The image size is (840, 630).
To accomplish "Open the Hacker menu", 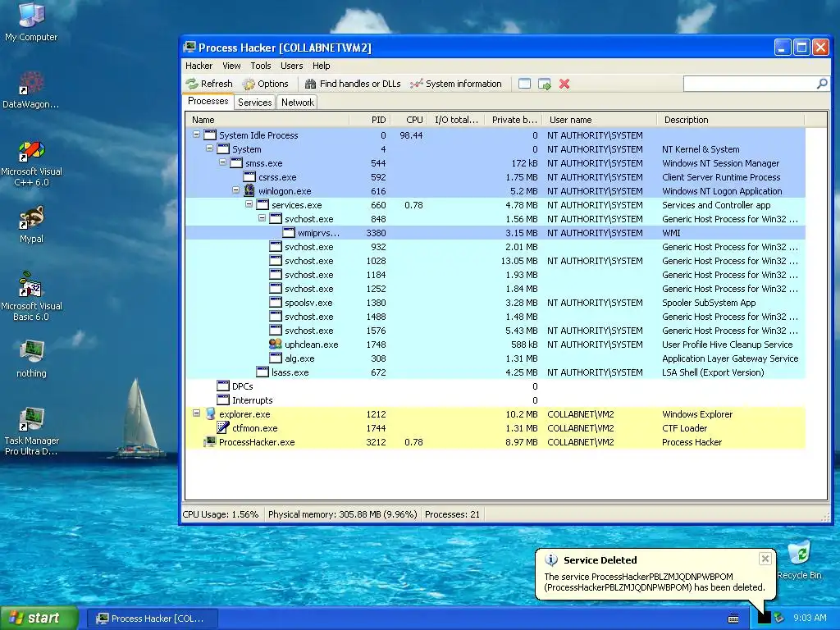I will (x=199, y=66).
